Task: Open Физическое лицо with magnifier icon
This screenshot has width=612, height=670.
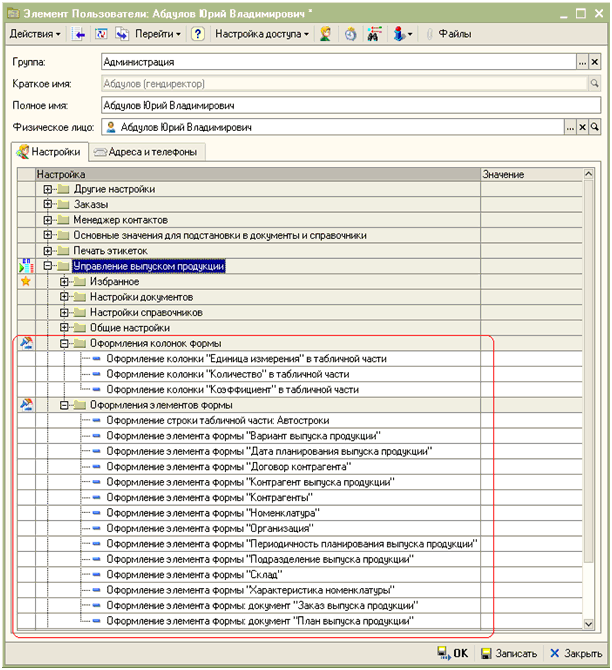Action: 594,127
